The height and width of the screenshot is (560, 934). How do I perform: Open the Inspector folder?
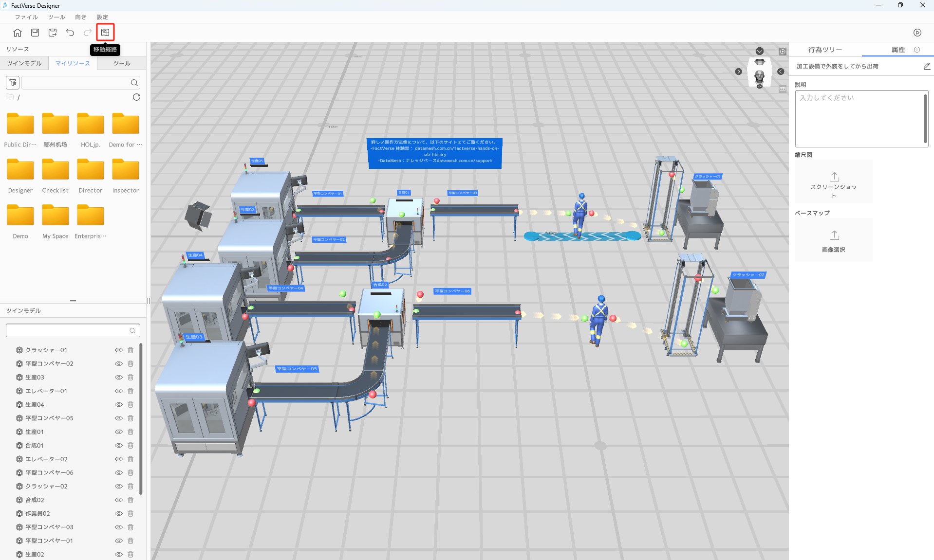126,175
